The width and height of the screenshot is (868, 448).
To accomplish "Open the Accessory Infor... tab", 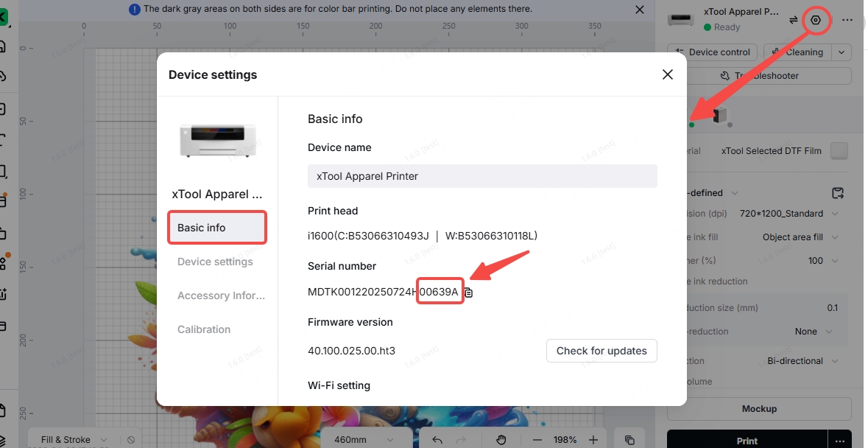I will 221,295.
